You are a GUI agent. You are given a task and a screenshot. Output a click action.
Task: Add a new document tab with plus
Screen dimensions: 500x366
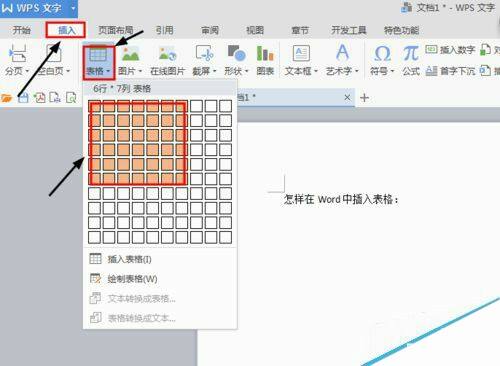(364, 98)
